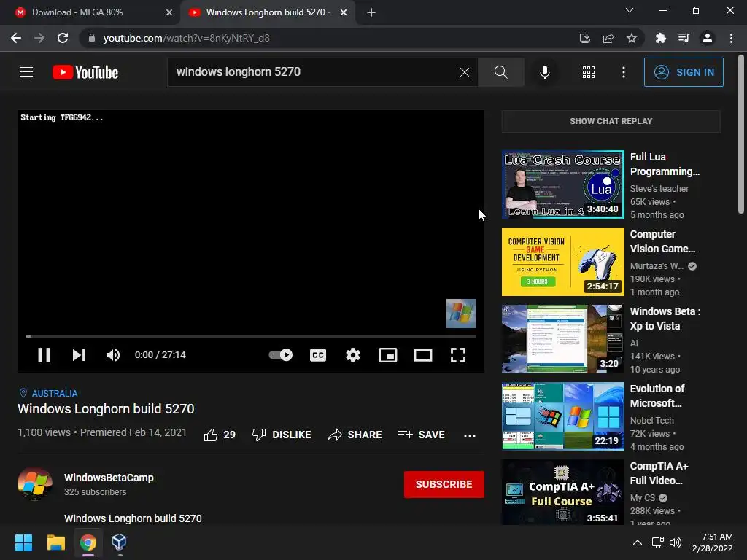Start voice search with microphone
Image resolution: width=747 pixels, height=560 pixels.
[x=544, y=72]
